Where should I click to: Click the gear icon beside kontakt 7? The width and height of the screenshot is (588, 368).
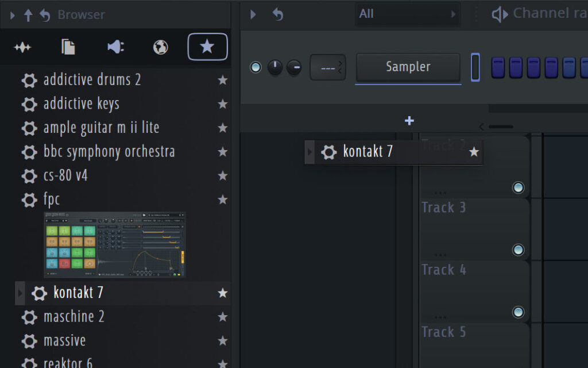[39, 293]
